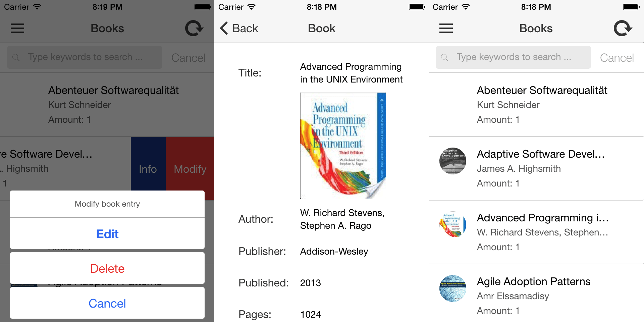Tap blue Info swipe action

pyautogui.click(x=148, y=169)
